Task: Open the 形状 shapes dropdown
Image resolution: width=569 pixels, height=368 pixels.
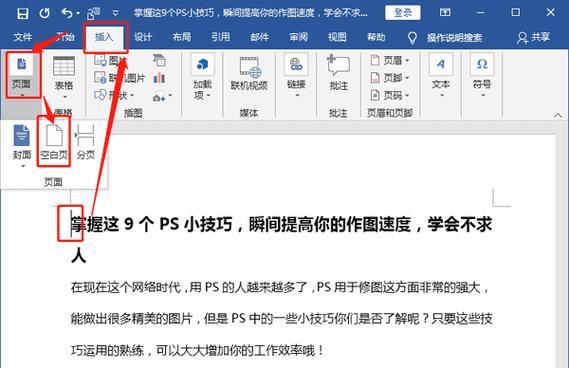Action: click(x=114, y=95)
